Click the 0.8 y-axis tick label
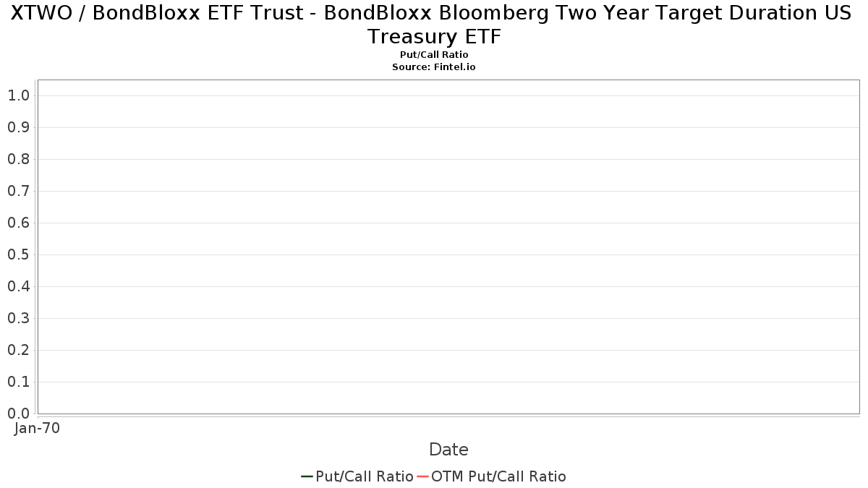 tap(18, 159)
